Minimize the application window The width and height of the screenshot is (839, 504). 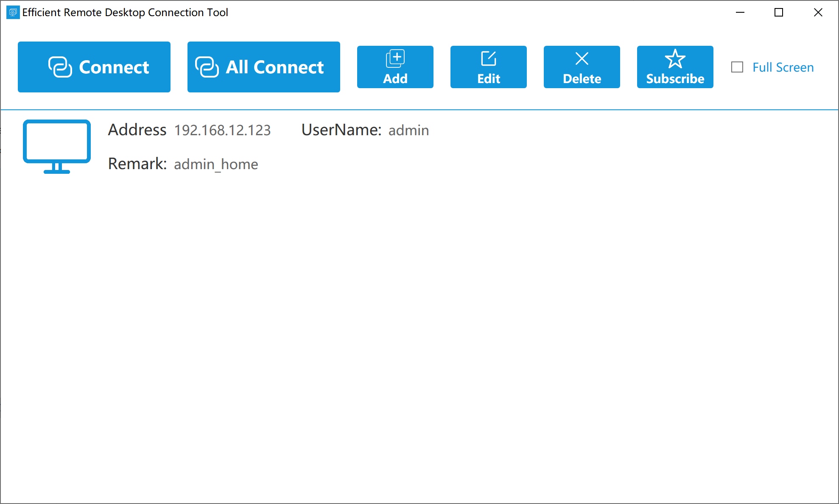click(x=740, y=12)
